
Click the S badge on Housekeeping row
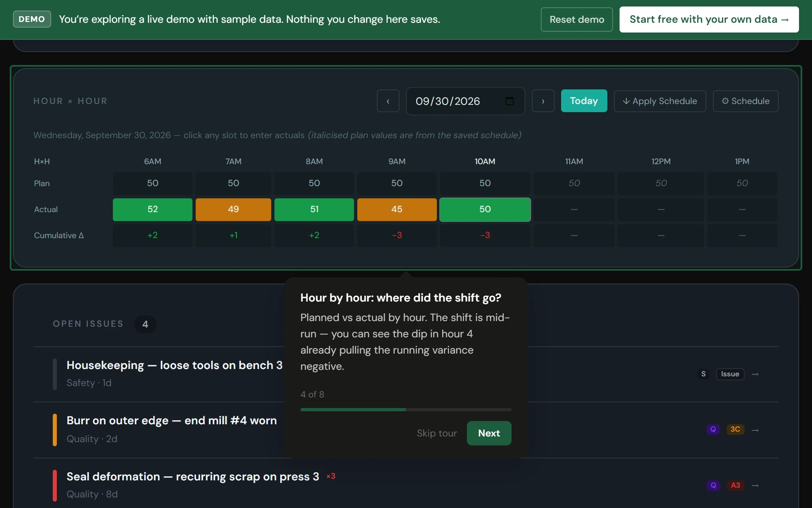703,374
